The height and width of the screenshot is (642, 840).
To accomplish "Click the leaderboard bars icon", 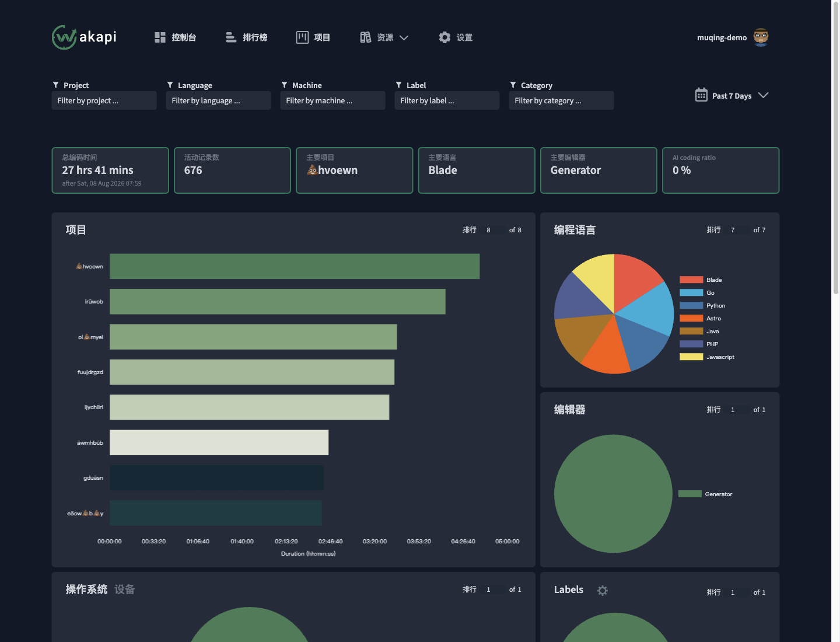I will 231,37.
